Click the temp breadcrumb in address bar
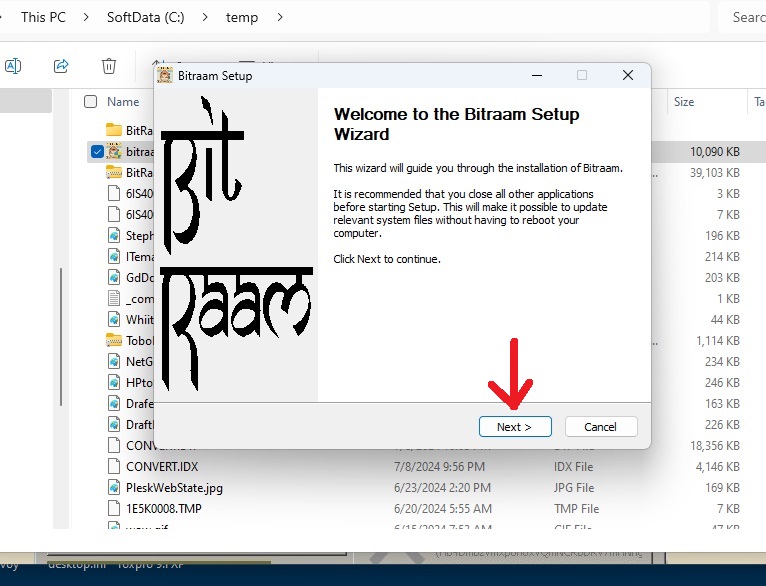The height and width of the screenshot is (586, 766). tap(242, 17)
